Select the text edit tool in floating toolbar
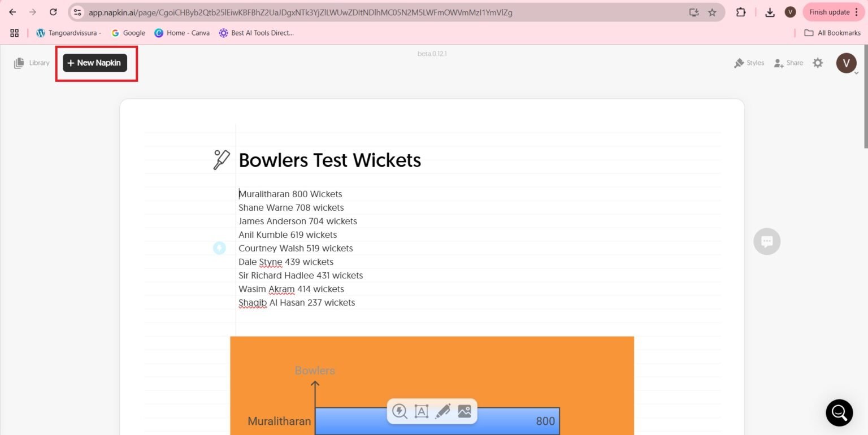This screenshot has height=435, width=868. (x=421, y=411)
